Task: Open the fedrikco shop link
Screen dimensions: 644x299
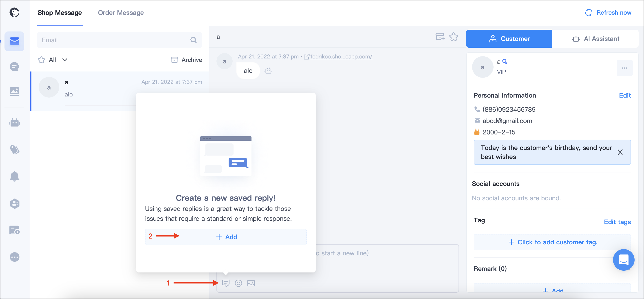Action: pos(341,57)
